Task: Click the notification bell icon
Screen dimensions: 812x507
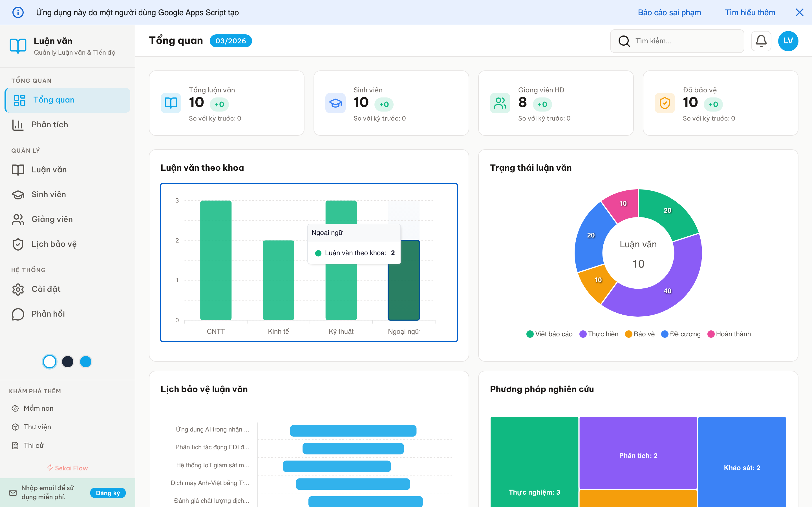Action: [761, 41]
